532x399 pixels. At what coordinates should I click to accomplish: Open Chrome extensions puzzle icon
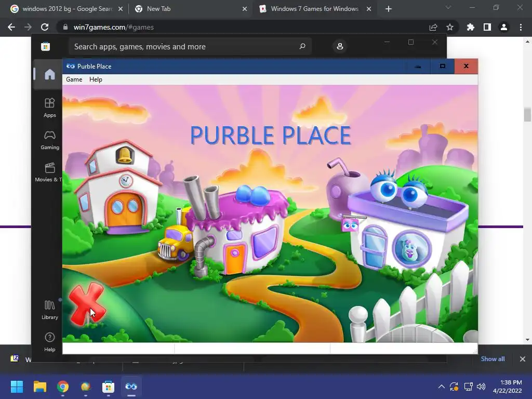click(x=471, y=27)
